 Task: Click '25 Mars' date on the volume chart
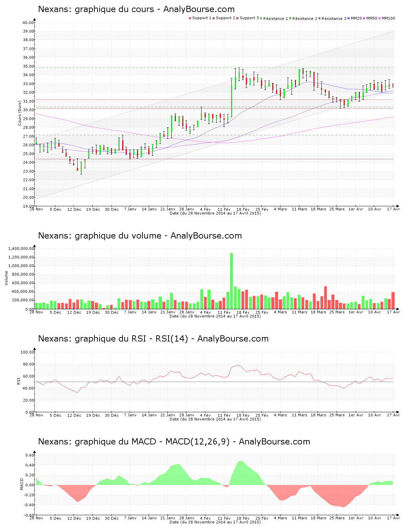pyautogui.click(x=337, y=312)
